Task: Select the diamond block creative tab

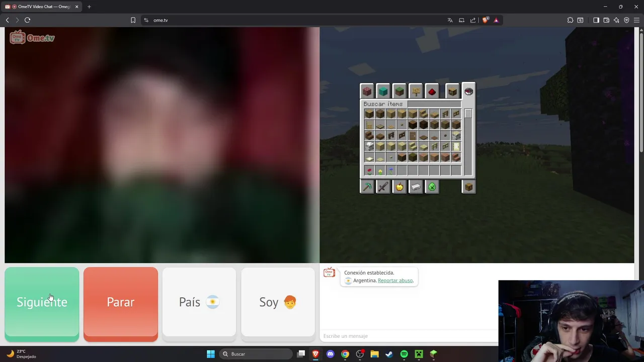Action: [x=383, y=91]
